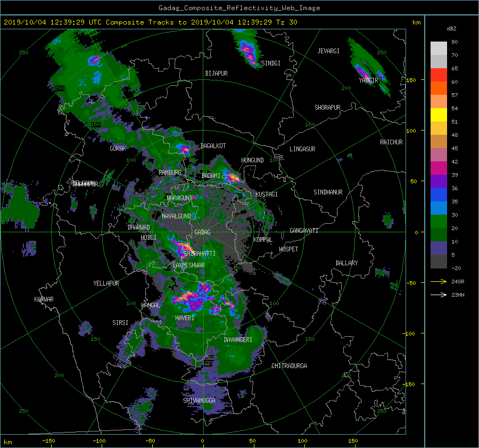
Task: Click the HAVERI city label
Action: (x=185, y=318)
